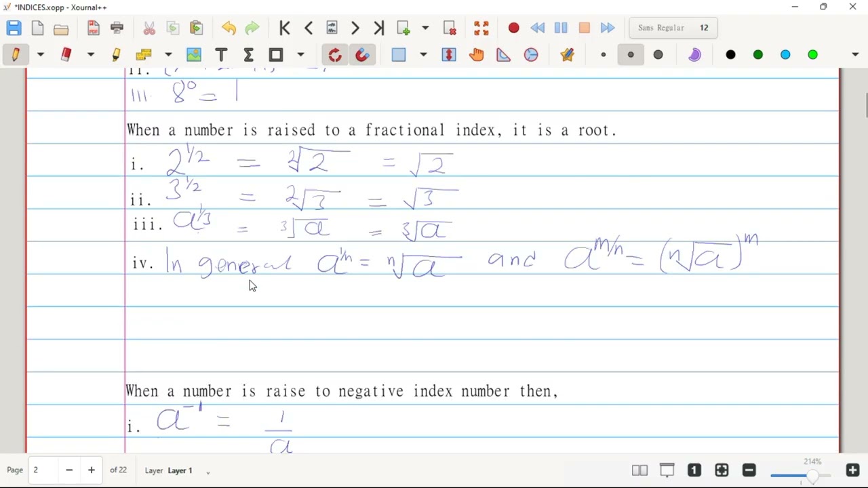The width and height of the screenshot is (868, 488).
Task: Toggle grid snapping magnet
Action: click(x=362, y=55)
